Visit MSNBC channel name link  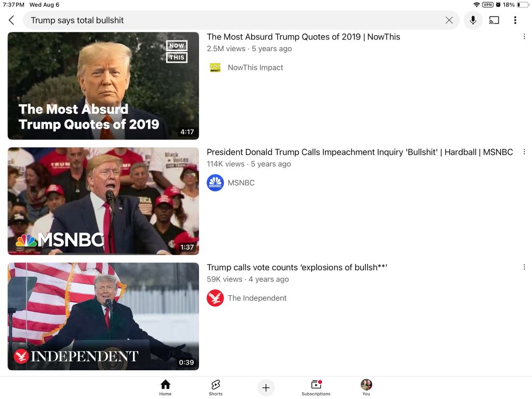(x=241, y=183)
